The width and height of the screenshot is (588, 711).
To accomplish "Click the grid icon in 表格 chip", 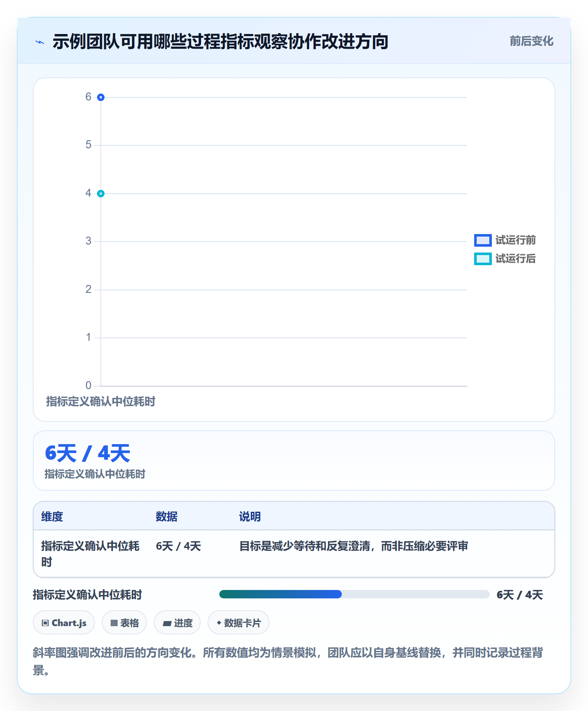I will point(114,623).
